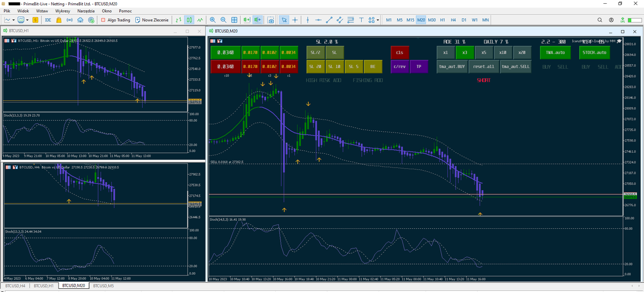Click the gold dollar Market Watch icon
Image resolution: width=644 pixels, height=292 pixels.
36,20
